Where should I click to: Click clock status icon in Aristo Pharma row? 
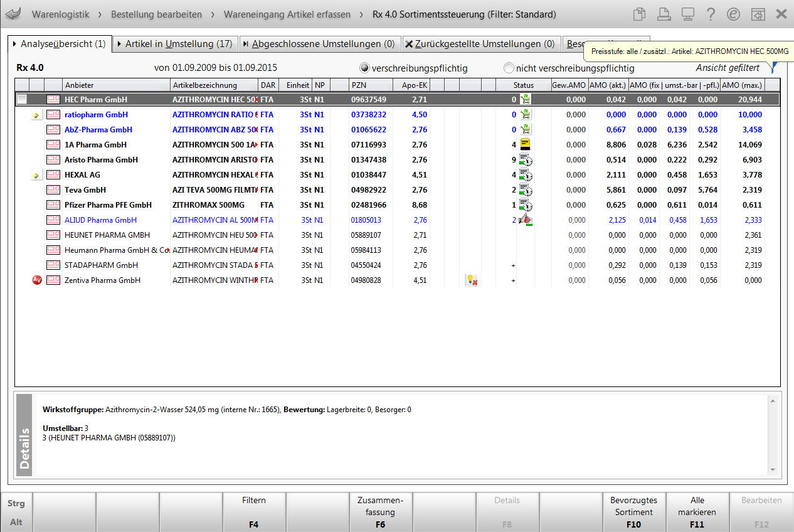(x=526, y=159)
